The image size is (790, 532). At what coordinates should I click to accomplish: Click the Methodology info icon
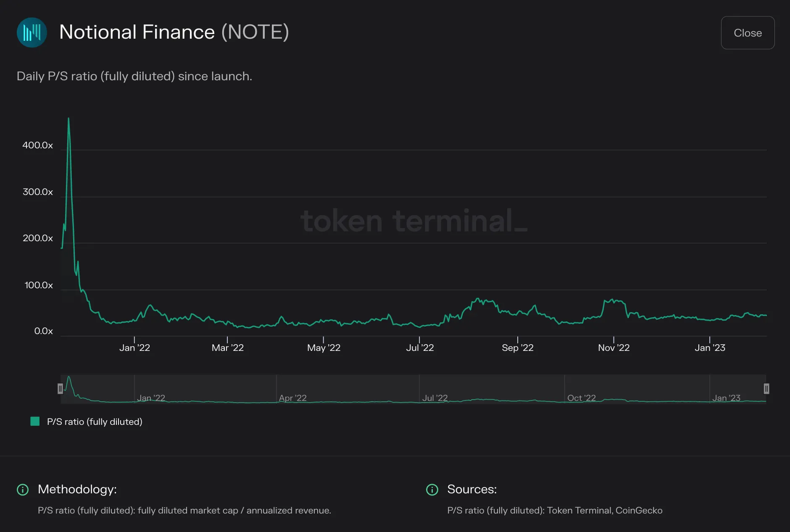(x=23, y=490)
